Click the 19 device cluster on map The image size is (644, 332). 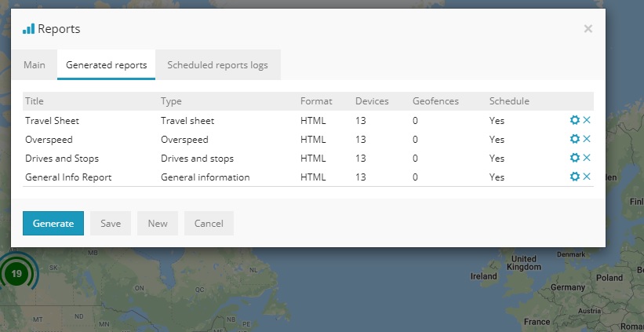point(16,274)
